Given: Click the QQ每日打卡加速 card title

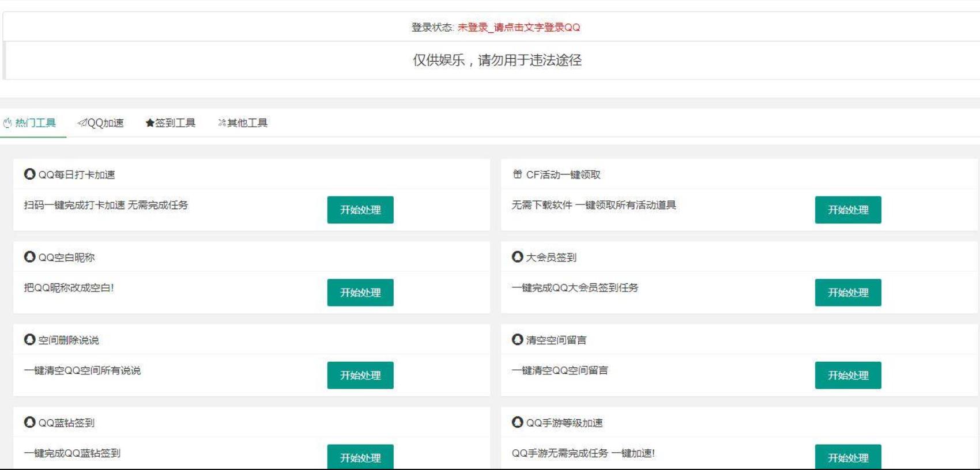Looking at the screenshot, I should click(77, 175).
